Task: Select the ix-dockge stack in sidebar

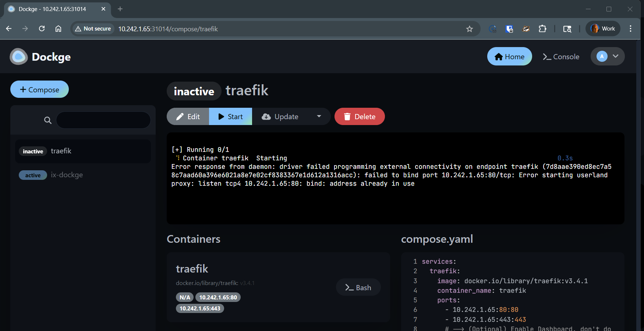Action: tap(83, 175)
